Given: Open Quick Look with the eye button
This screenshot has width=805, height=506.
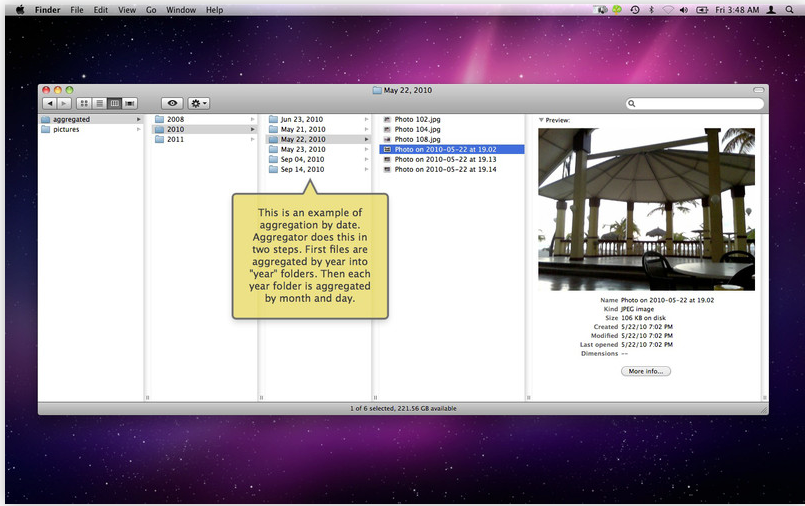Looking at the screenshot, I should click(x=172, y=104).
